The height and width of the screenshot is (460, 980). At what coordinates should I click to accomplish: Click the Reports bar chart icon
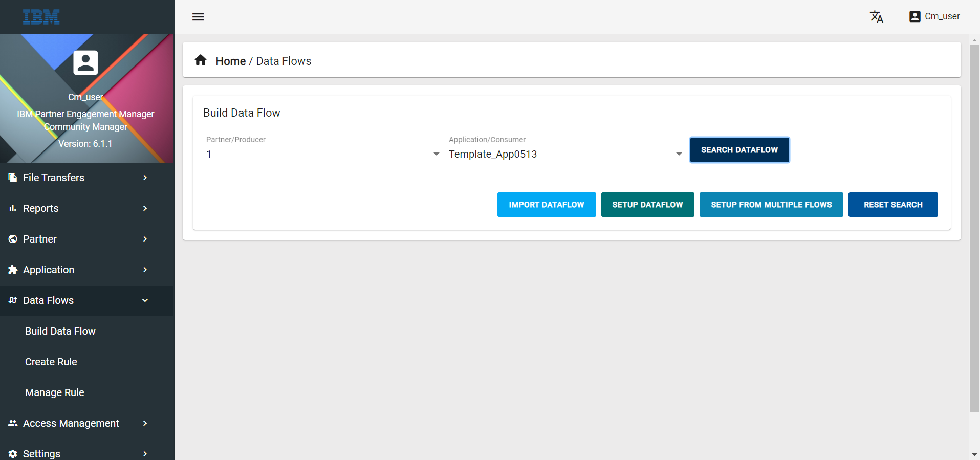pyautogui.click(x=13, y=208)
